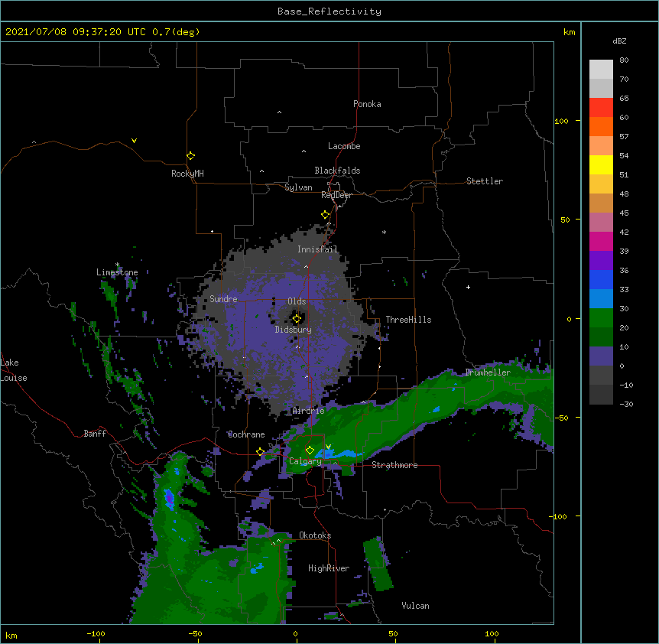Click the Innisfail label
The width and height of the screenshot is (659, 644).
click(x=317, y=249)
